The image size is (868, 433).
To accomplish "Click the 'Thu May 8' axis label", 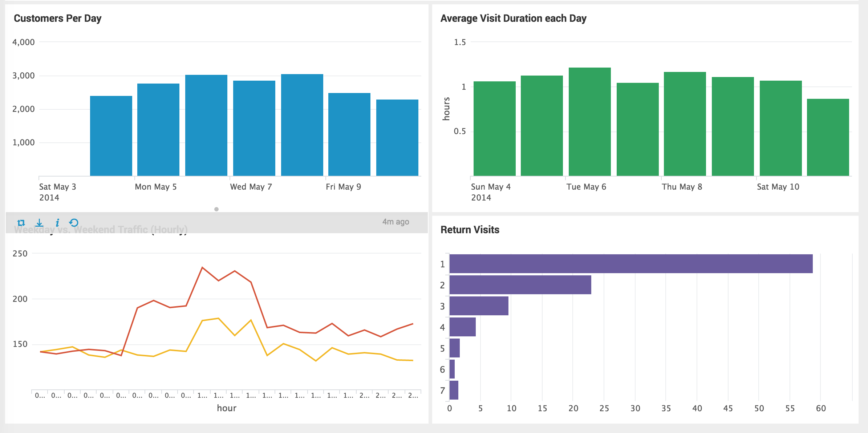I will point(682,187).
